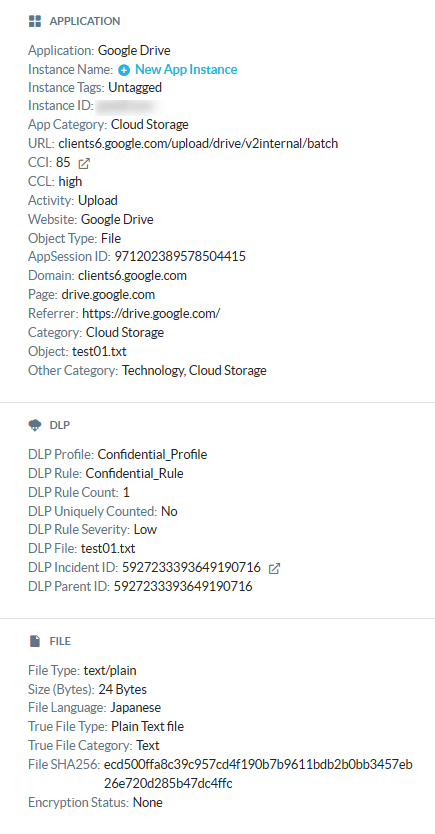This screenshot has width=435, height=834.
Task: Click the Confidential_Profile DLP profile value
Action: (x=153, y=454)
